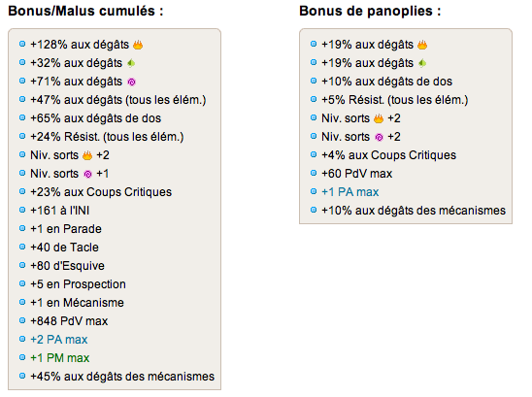Click fire icon in cumulative Niv. sorts +2
Screen dimensions: 532x397
[x=87, y=155]
